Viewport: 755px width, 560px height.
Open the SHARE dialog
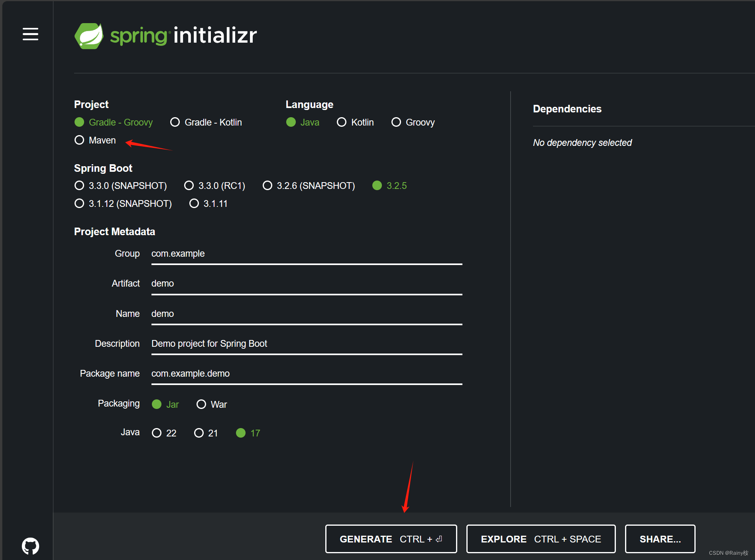pos(660,539)
